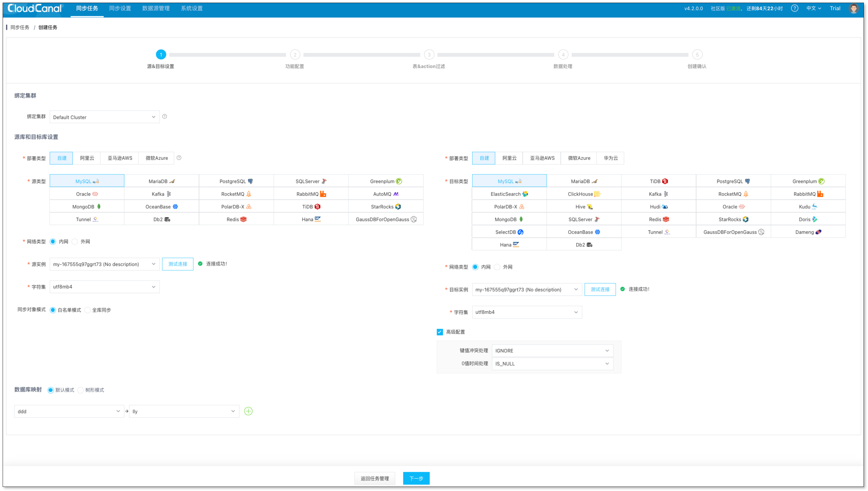Click the help question-mark icon in header

pos(794,9)
